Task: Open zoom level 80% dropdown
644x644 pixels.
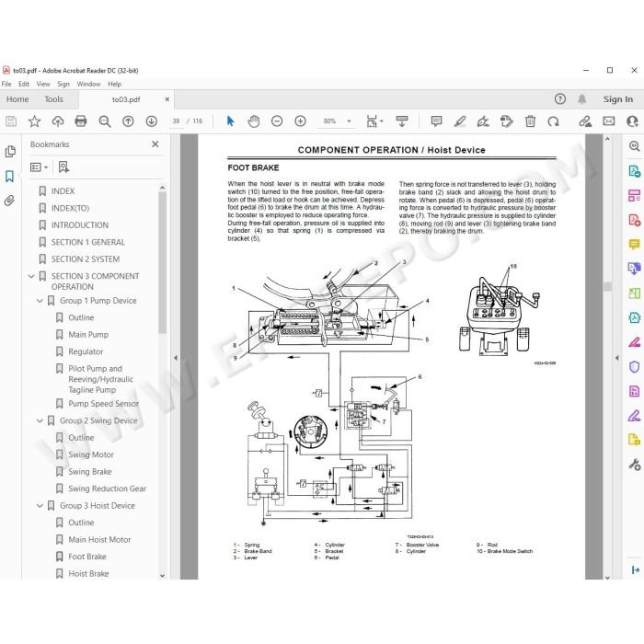Action: (x=349, y=121)
